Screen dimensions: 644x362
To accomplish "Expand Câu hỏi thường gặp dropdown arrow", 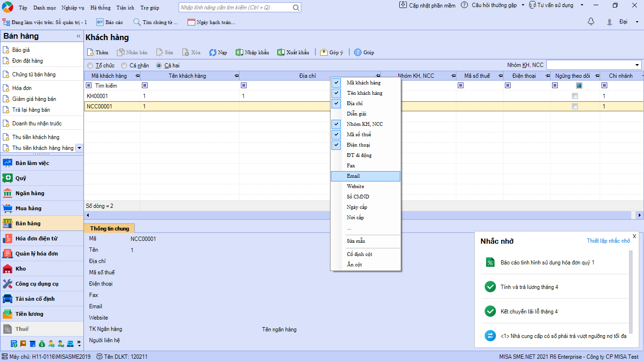I will (523, 5).
